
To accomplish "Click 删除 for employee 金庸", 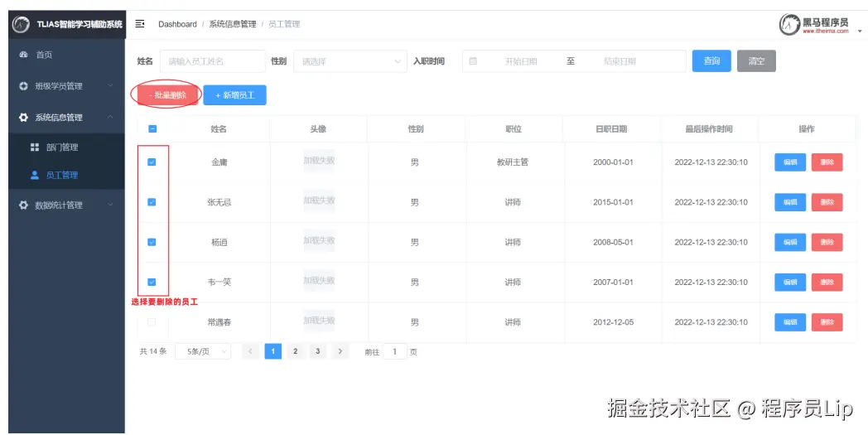I will click(827, 162).
